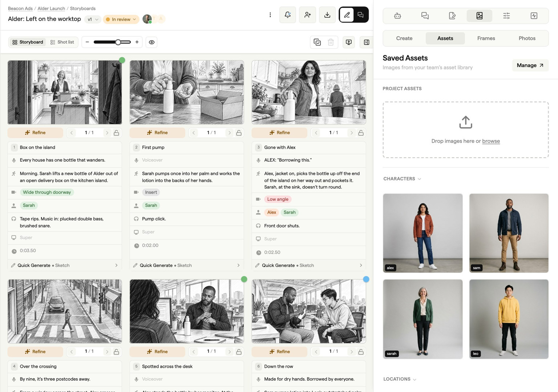Open the v1 version dropdown
558x392 pixels.
tap(93, 19)
